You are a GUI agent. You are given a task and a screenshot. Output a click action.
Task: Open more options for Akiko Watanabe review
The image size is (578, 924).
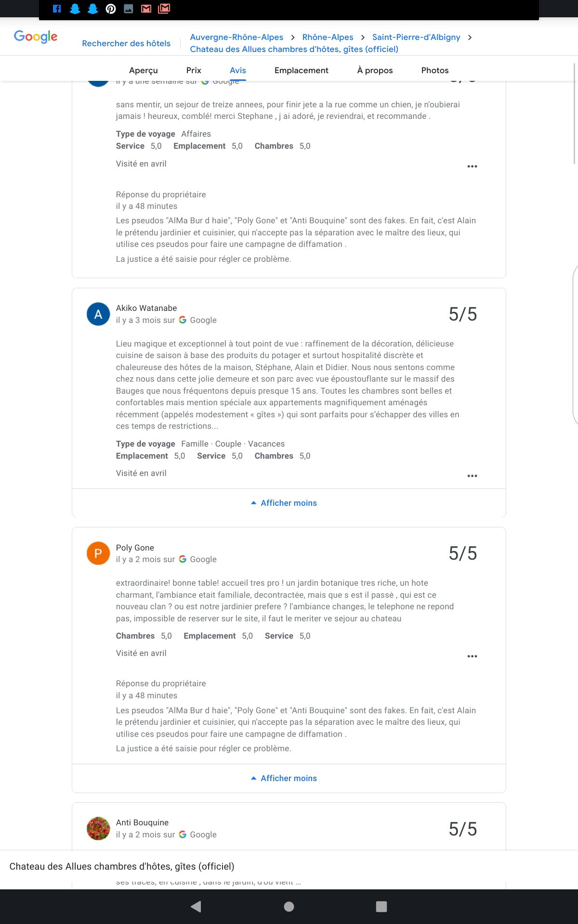pyautogui.click(x=472, y=476)
